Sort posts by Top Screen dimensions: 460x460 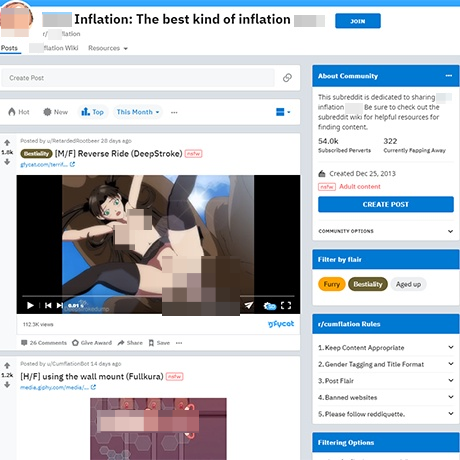(93, 112)
